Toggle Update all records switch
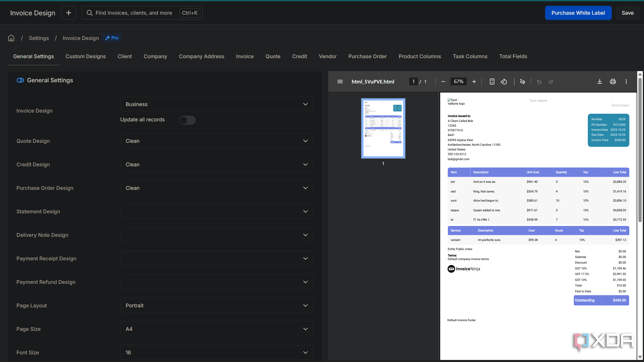The width and height of the screenshot is (644, 362). pyautogui.click(x=187, y=120)
